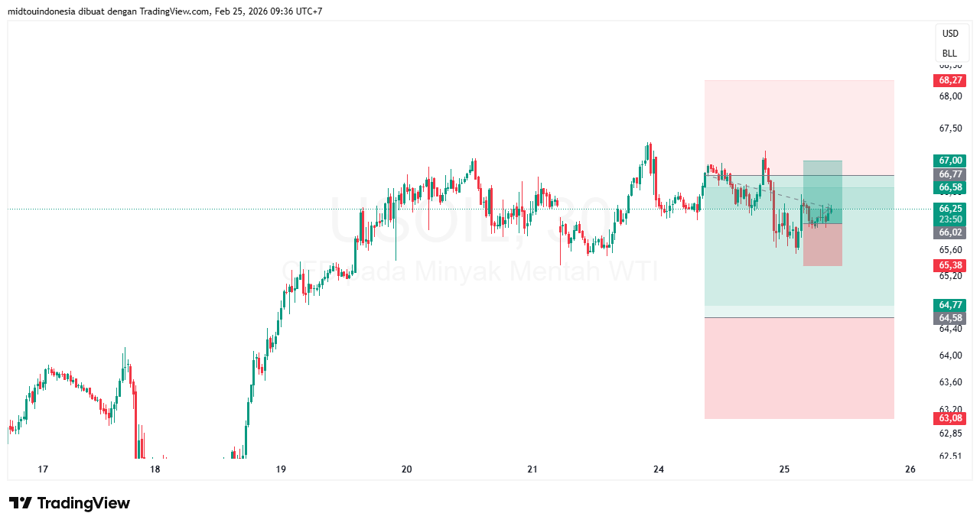Click the TradingView logo icon
This screenshot has height=526, width=980.
point(21,503)
